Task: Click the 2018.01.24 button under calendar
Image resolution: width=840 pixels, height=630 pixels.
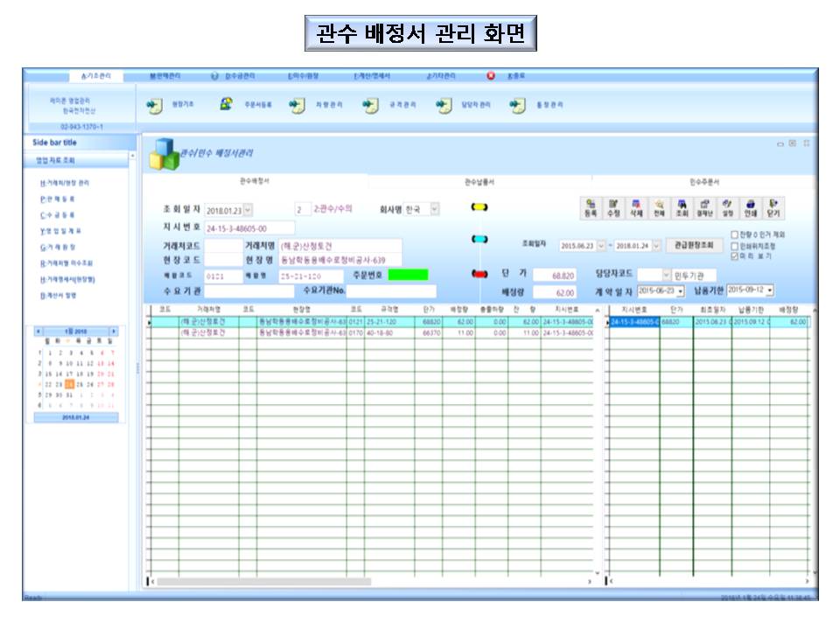Action: pos(75,417)
